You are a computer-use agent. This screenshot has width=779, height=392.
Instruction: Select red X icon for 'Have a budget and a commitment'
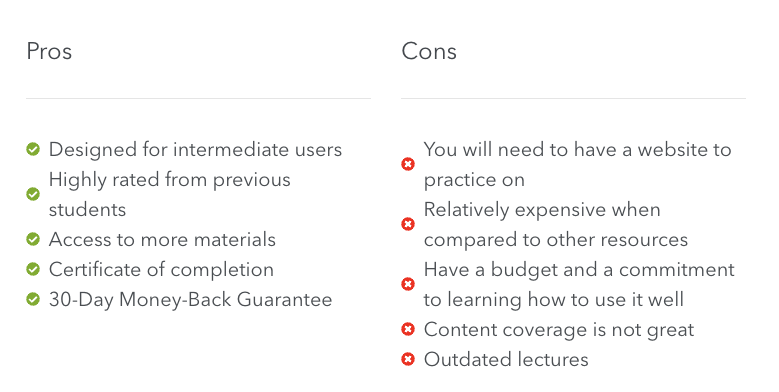[408, 284]
